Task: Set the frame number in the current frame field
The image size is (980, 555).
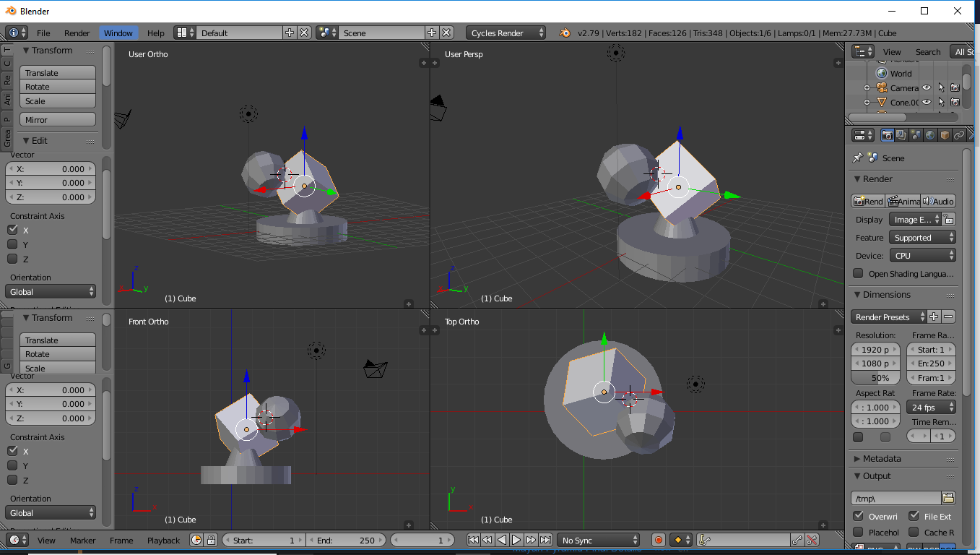Action: tap(437, 540)
